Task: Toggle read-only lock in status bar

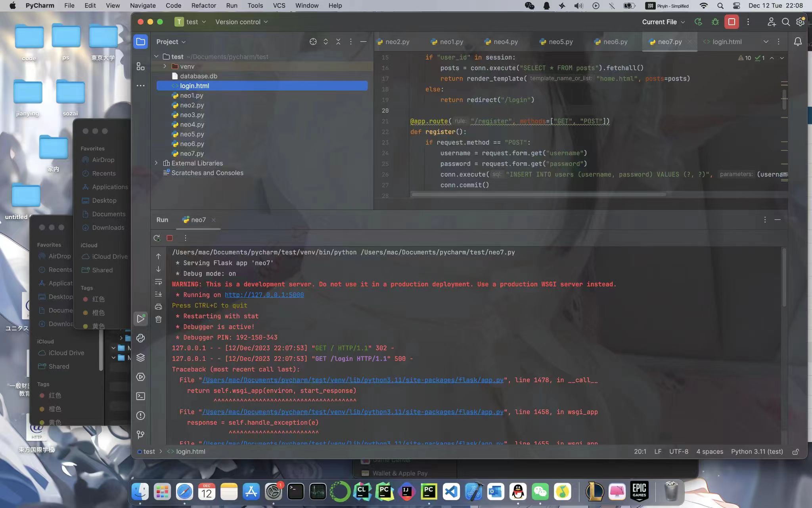Action: (795, 452)
